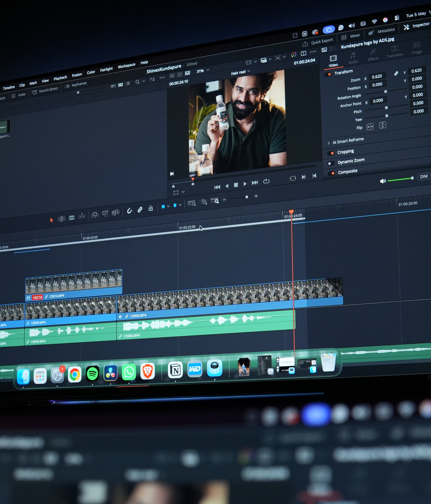The height and width of the screenshot is (504, 431).
Task: Select the arrow Selection mode tool
Action: click(52, 220)
